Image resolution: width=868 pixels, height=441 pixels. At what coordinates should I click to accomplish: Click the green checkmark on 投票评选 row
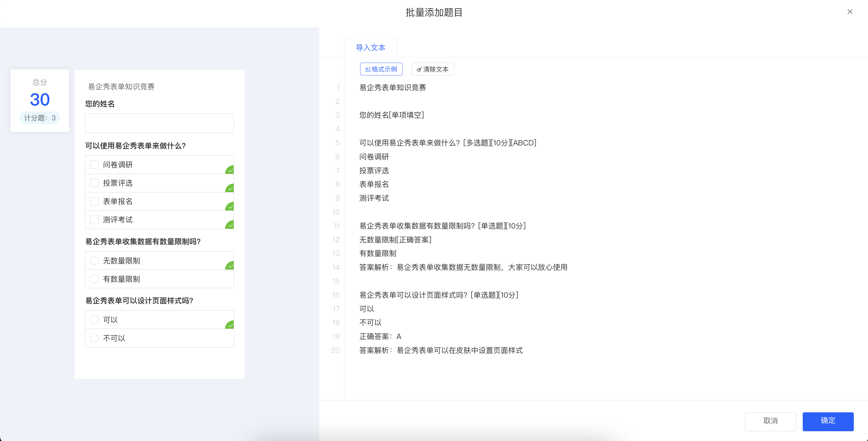click(x=230, y=188)
